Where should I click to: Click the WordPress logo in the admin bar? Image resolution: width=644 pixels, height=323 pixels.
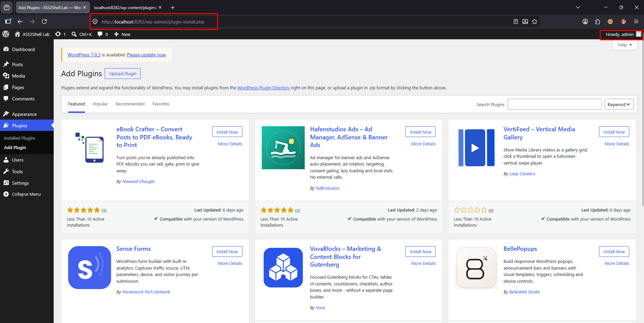pyautogui.click(x=6, y=34)
